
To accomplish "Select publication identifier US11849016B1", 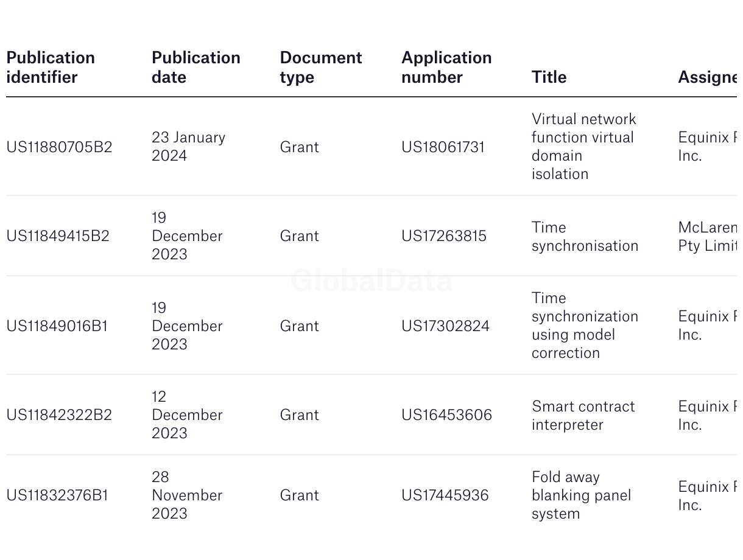I will [x=57, y=326].
